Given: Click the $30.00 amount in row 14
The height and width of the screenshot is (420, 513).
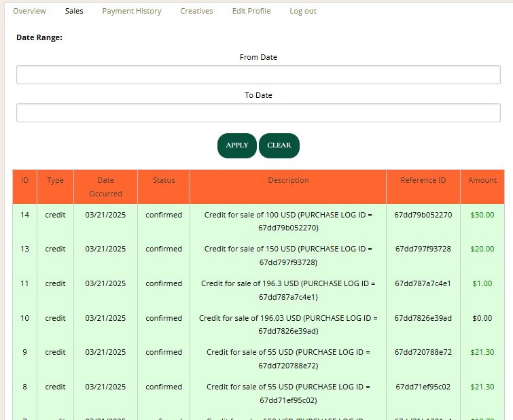Looking at the screenshot, I should (482, 215).
